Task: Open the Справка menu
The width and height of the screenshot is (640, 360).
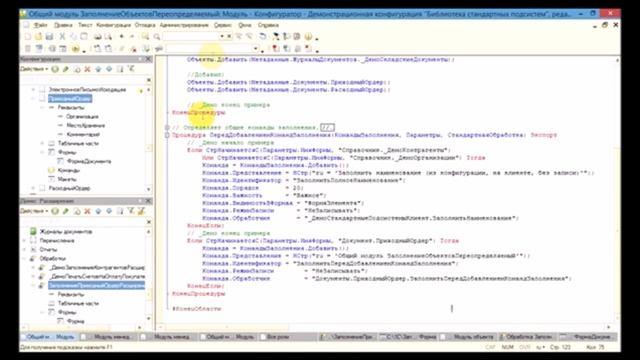Action: click(x=268, y=25)
